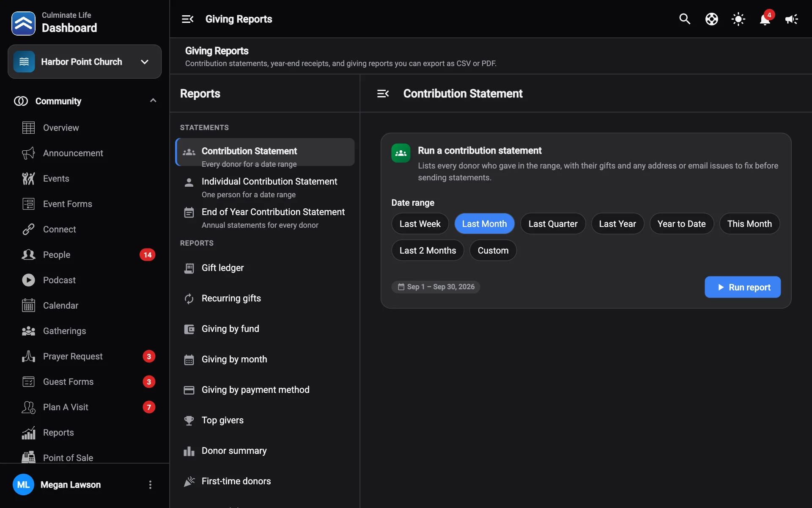Expand the Harbor Point Church selector
Image resolution: width=812 pixels, height=508 pixels.
coord(85,62)
